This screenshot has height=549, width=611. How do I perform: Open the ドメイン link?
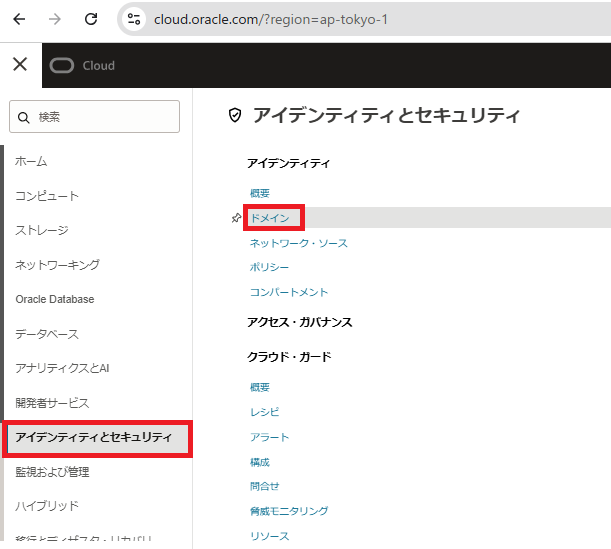pyautogui.click(x=270, y=218)
